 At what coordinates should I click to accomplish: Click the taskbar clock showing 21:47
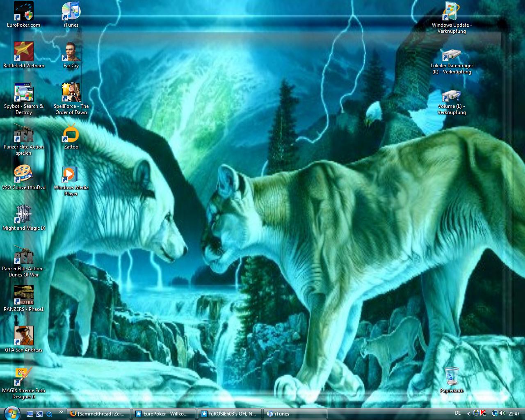point(514,414)
